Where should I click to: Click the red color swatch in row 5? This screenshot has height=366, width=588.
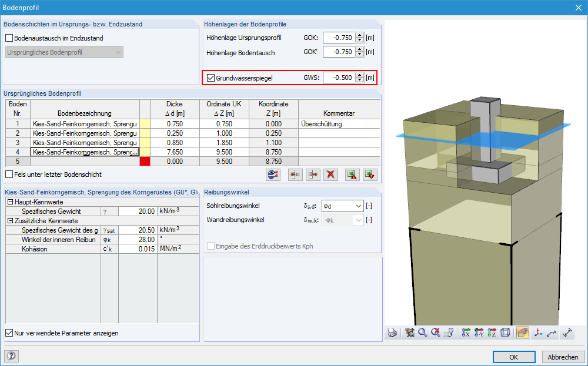[145, 162]
